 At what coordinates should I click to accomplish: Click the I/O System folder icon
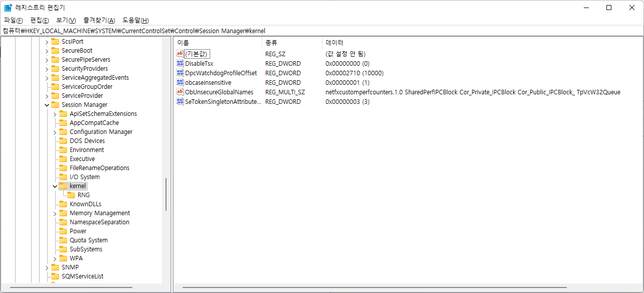coord(63,177)
